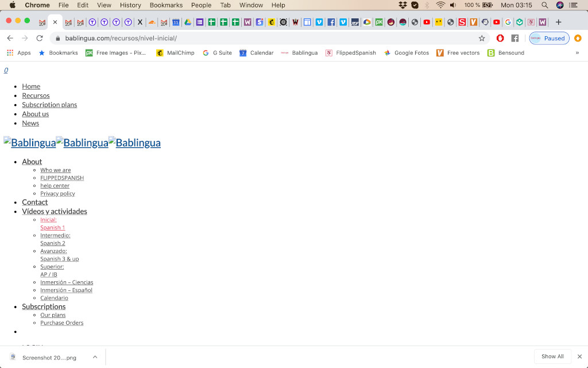Click the Paused profile button

(549, 39)
